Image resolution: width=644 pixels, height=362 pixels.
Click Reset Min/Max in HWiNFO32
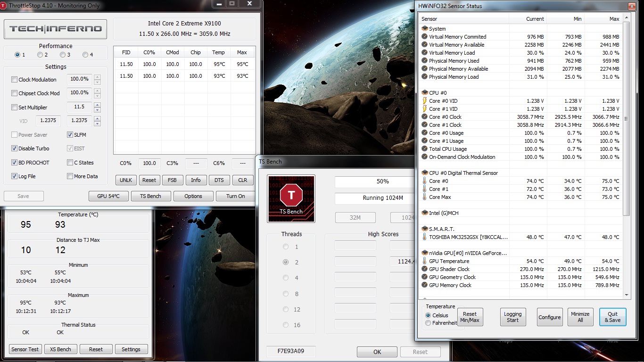pos(470,317)
